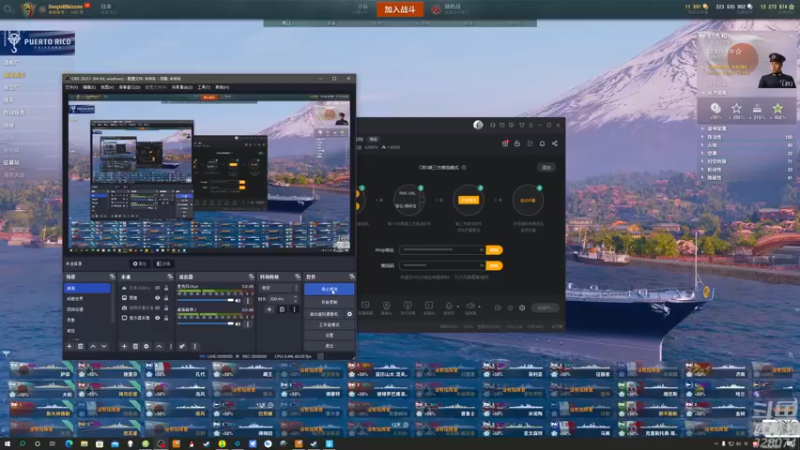Viewport: 800px width, 450px height.
Task: Open notification bell in streaming companion window
Action: tap(542, 144)
